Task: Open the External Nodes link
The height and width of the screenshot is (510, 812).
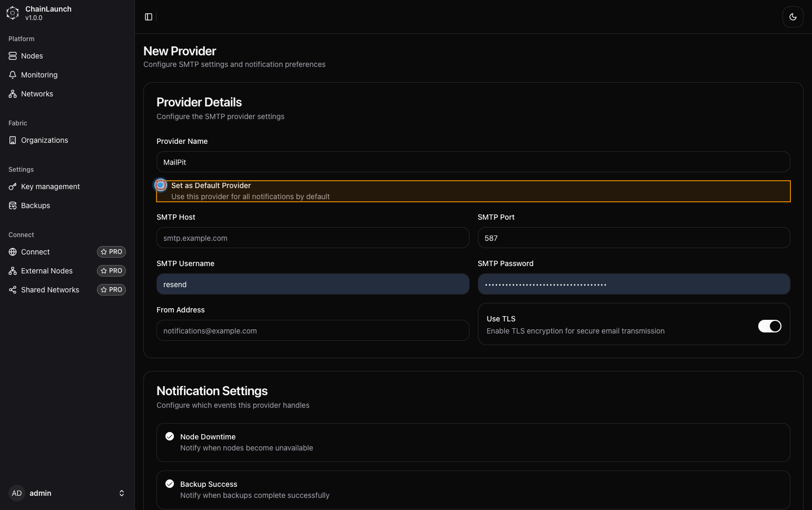Action: click(47, 271)
